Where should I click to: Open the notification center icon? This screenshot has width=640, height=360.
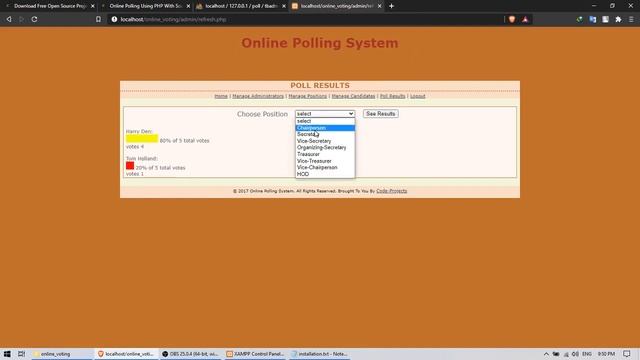627,354
